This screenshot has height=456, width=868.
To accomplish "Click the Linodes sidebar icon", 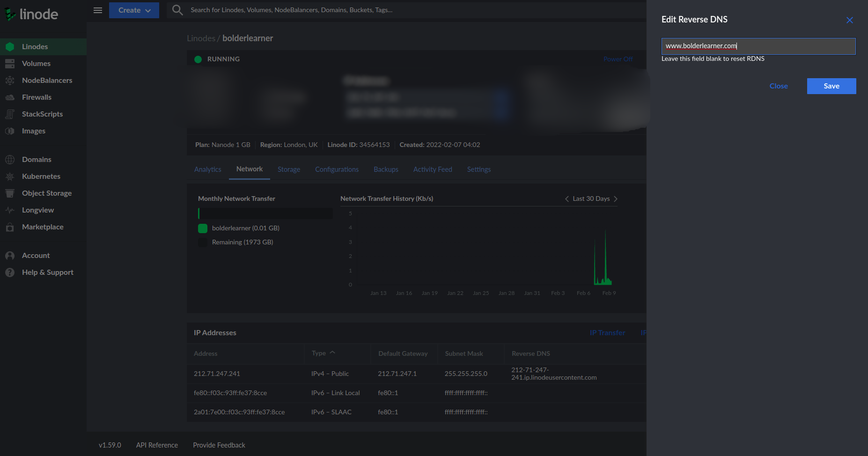I will pos(10,47).
